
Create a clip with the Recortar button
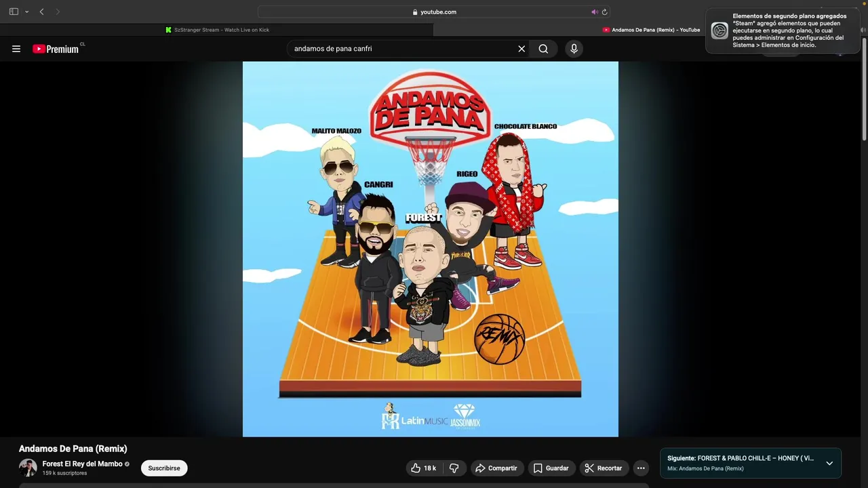point(604,468)
